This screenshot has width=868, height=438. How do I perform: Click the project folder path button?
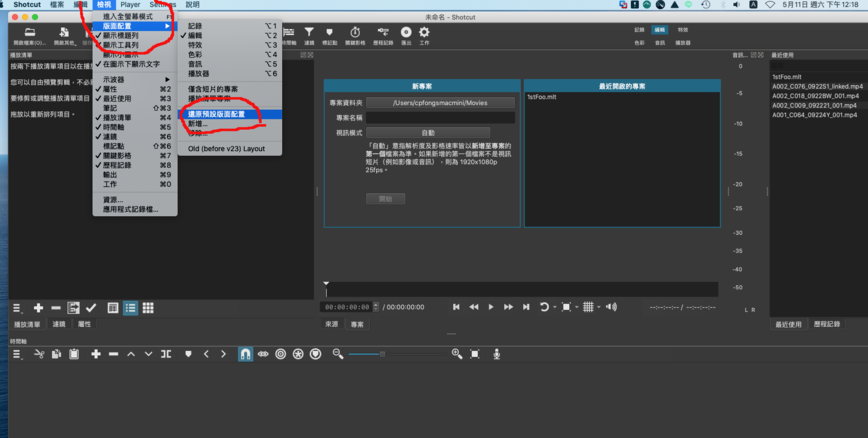coord(440,102)
